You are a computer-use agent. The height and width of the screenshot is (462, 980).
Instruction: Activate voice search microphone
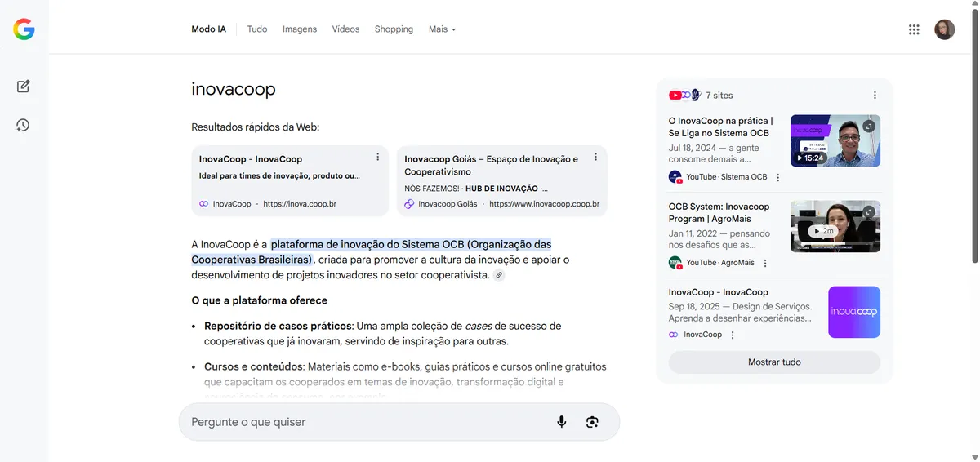tap(562, 422)
